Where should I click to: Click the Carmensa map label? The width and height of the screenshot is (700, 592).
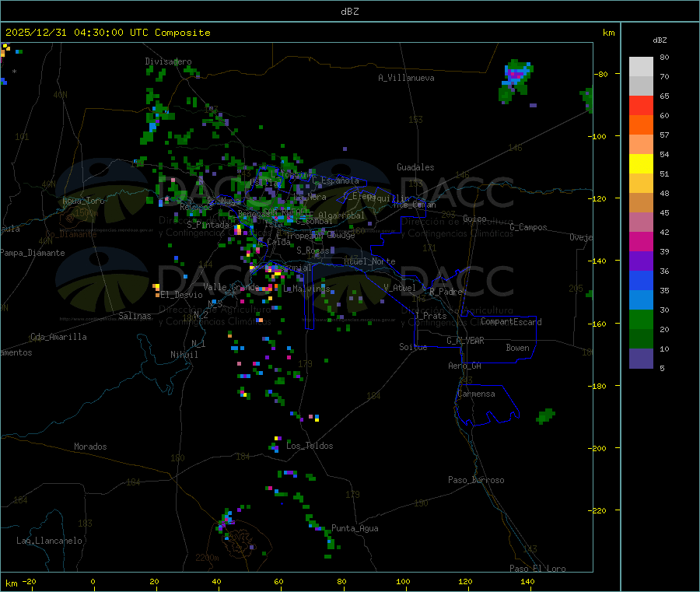click(x=476, y=394)
